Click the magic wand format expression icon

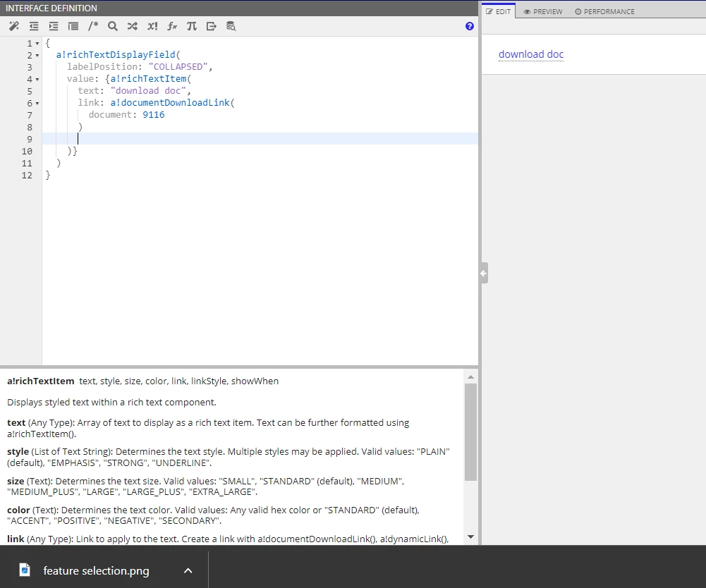tap(14, 26)
